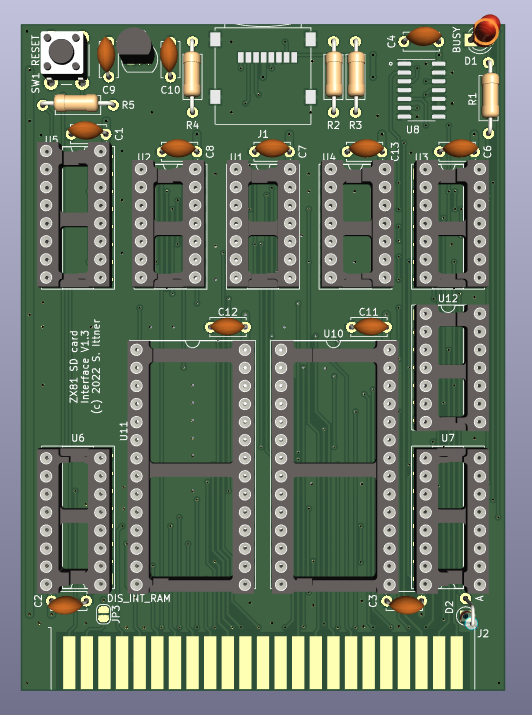Click the C2 capacitor
Image resolution: width=532 pixels, height=715 pixels.
(x=66, y=605)
